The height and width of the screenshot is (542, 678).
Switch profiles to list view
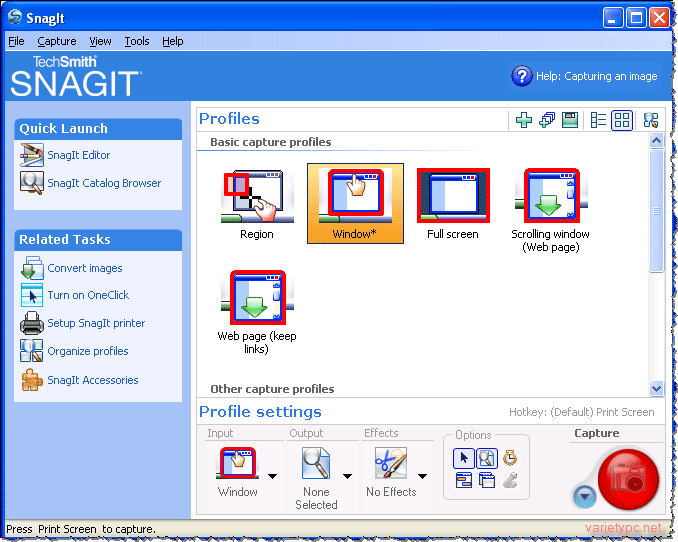598,120
